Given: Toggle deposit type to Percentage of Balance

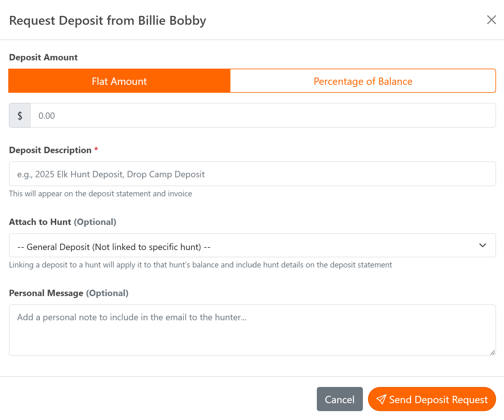Looking at the screenshot, I should coord(363,81).
